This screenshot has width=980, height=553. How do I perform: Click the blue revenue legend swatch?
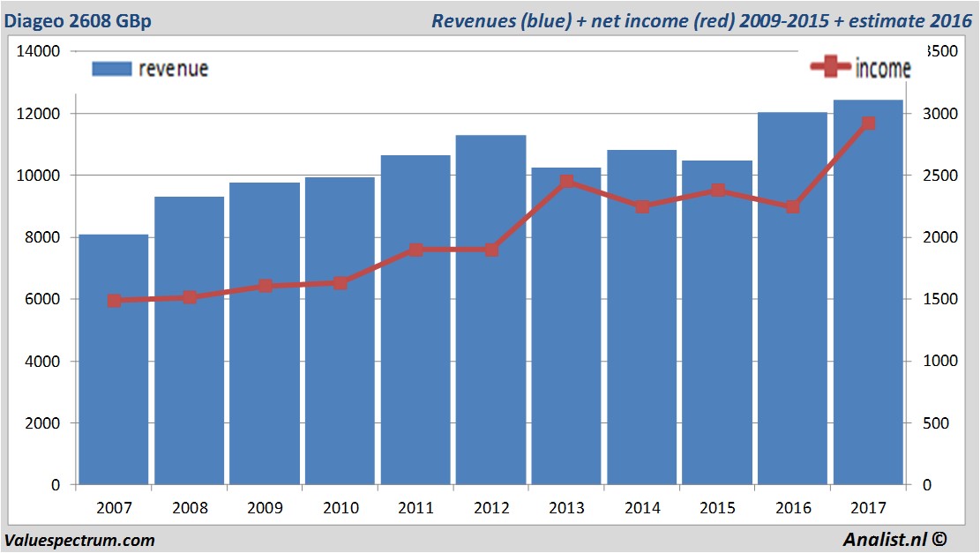point(111,69)
